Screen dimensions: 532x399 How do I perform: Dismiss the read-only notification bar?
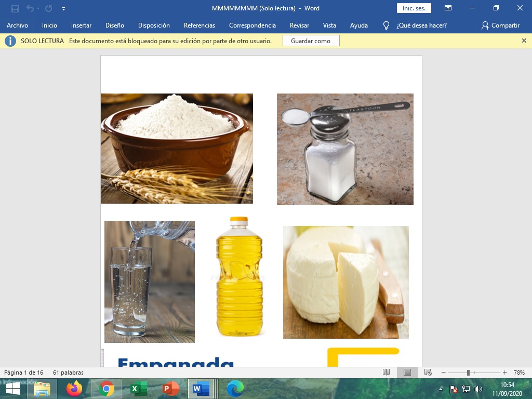524,41
